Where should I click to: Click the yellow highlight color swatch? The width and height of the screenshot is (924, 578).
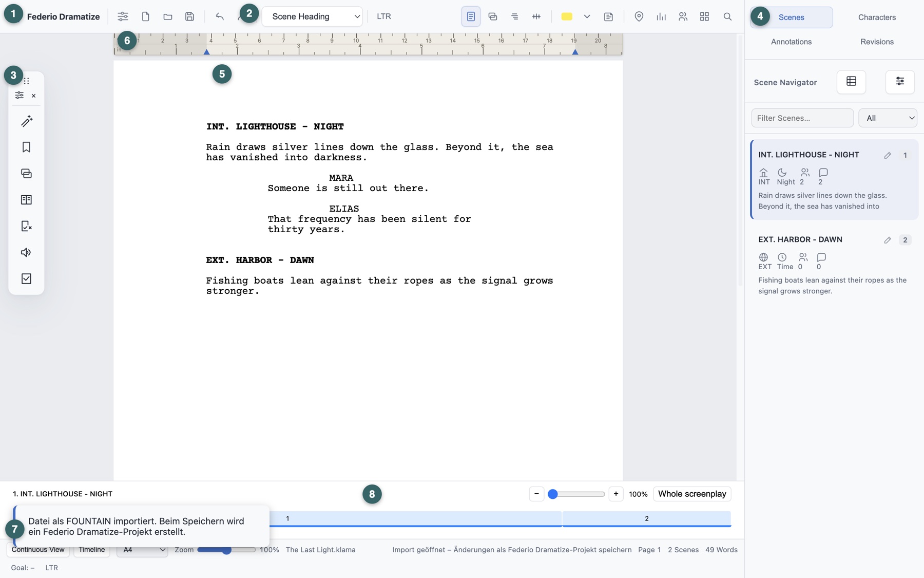(567, 16)
